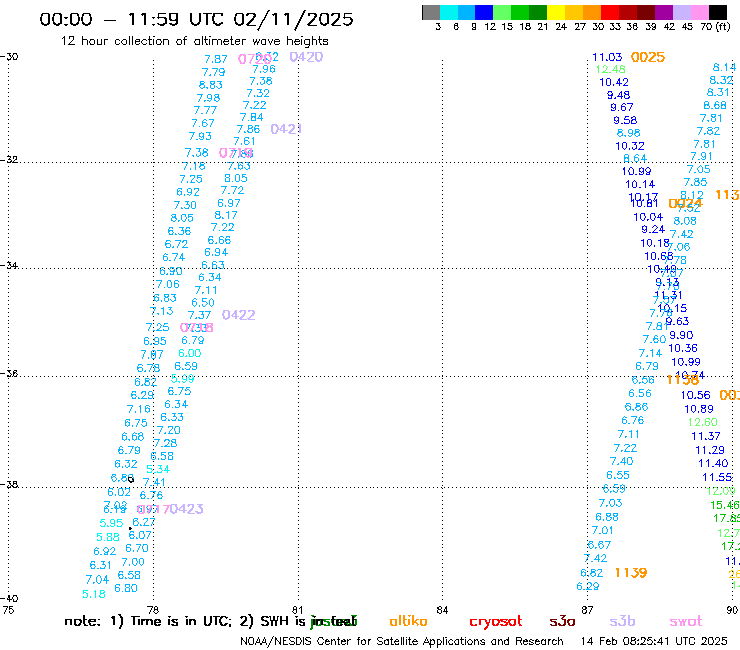
Task: Click the dark red 's3a' satellite label
Action: [x=562, y=621]
